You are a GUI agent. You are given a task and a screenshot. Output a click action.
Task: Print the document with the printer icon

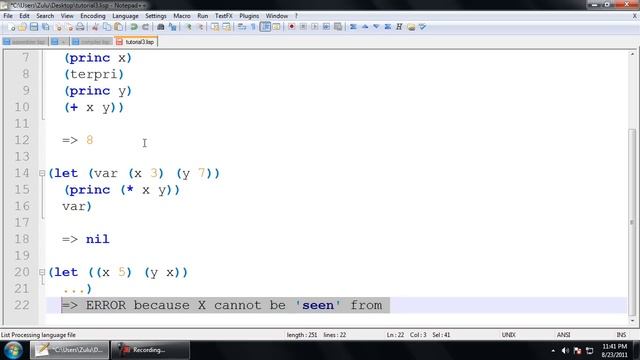pyautogui.click(x=80, y=27)
